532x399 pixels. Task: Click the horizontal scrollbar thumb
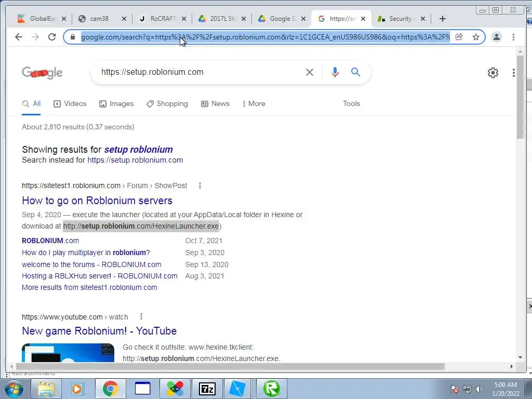pyautogui.click(x=230, y=366)
